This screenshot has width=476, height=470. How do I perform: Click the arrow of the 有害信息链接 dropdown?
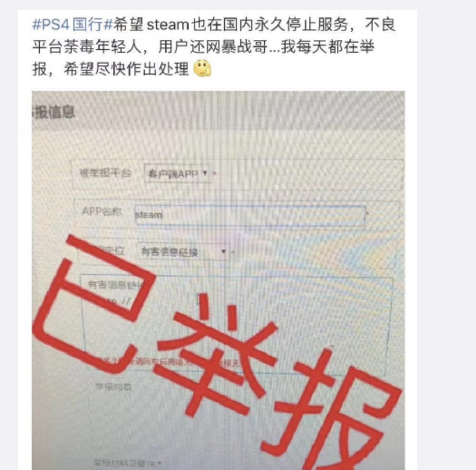(x=223, y=251)
